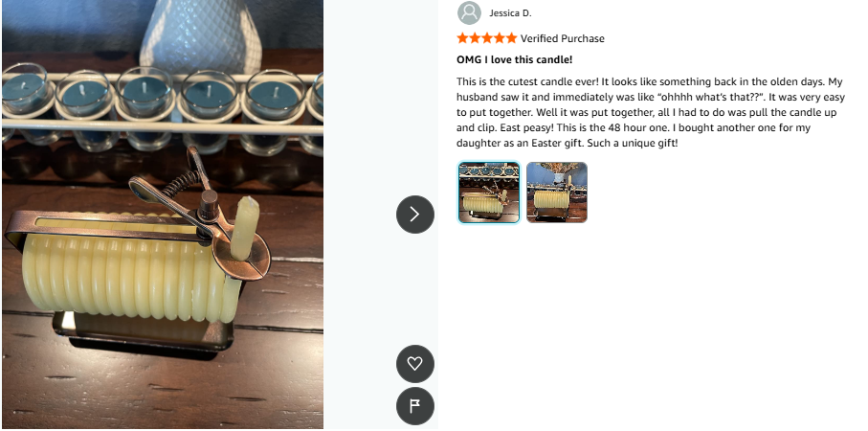Click the fifth orange rating star
This screenshot has width=868, height=431.
(x=511, y=38)
